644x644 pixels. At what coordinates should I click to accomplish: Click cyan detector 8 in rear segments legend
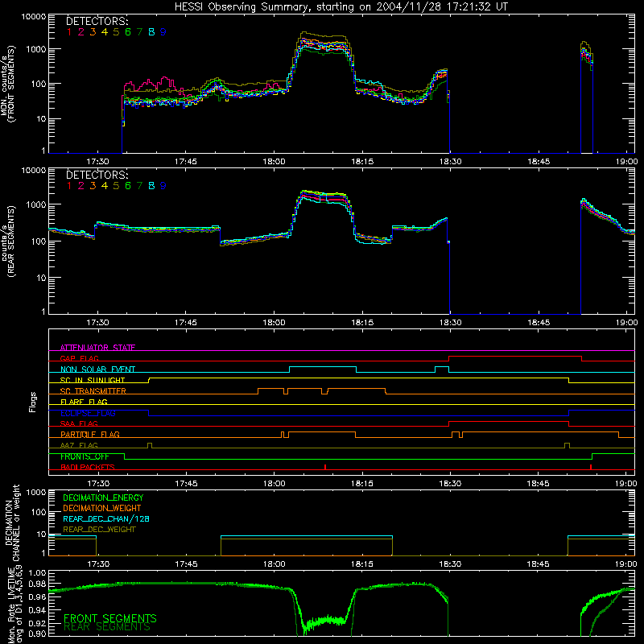coord(151,186)
